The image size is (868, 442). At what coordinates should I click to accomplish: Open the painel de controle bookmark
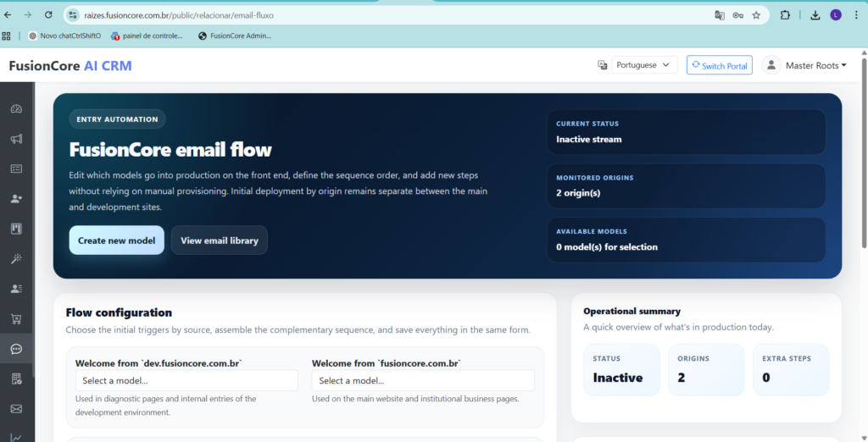click(147, 36)
